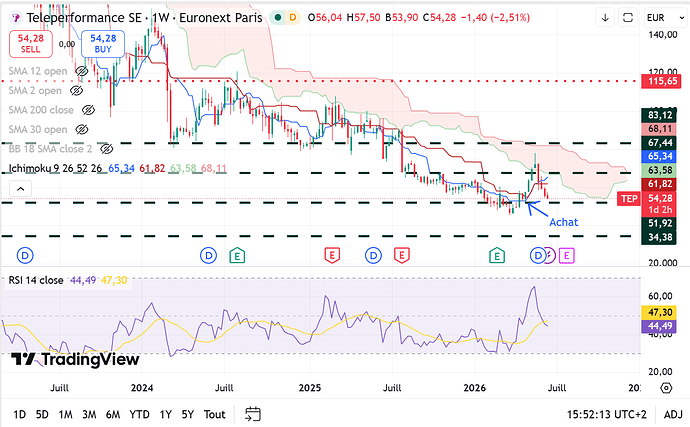Click the Achat annotation text

[563, 222]
